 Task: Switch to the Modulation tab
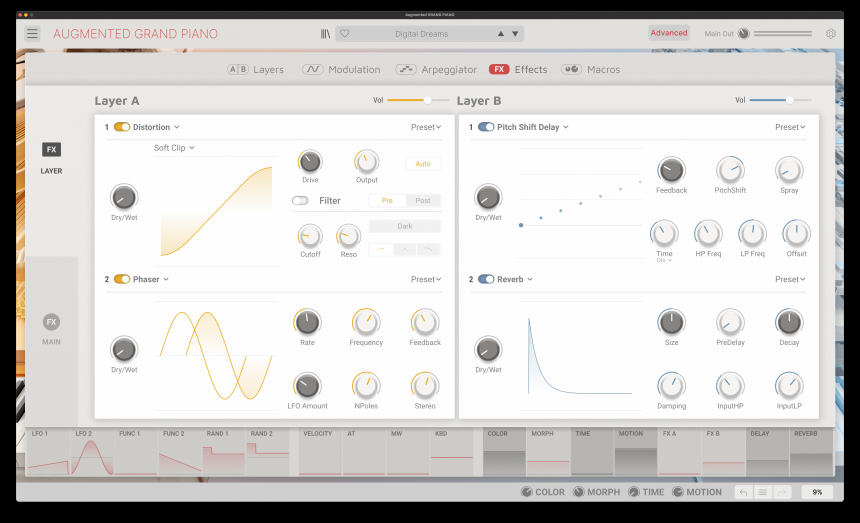341,70
